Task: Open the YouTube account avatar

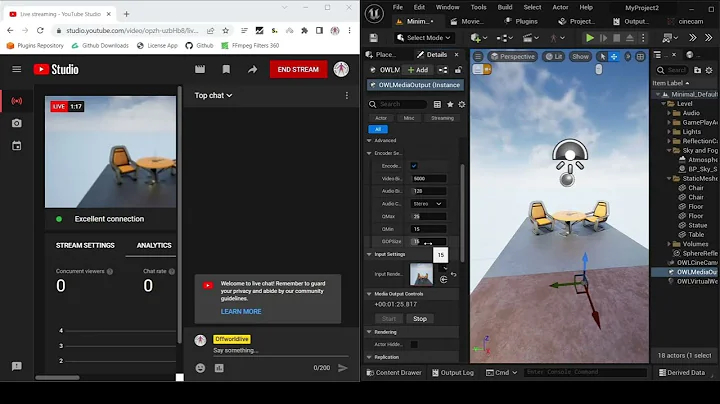Action: 341,69
